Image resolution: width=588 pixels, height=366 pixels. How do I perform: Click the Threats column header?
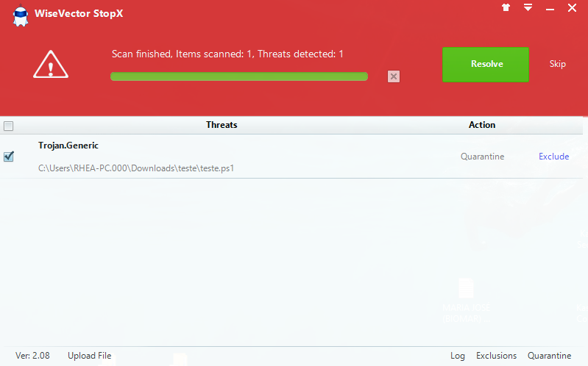[222, 125]
